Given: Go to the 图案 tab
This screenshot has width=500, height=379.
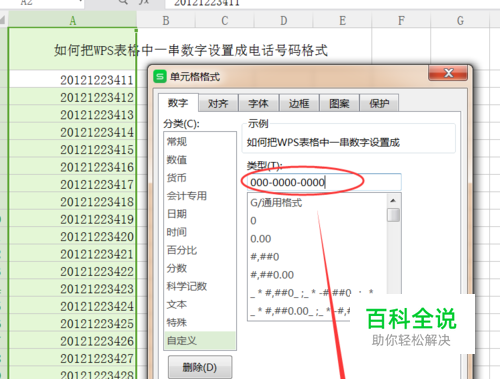Looking at the screenshot, I should pos(339,103).
